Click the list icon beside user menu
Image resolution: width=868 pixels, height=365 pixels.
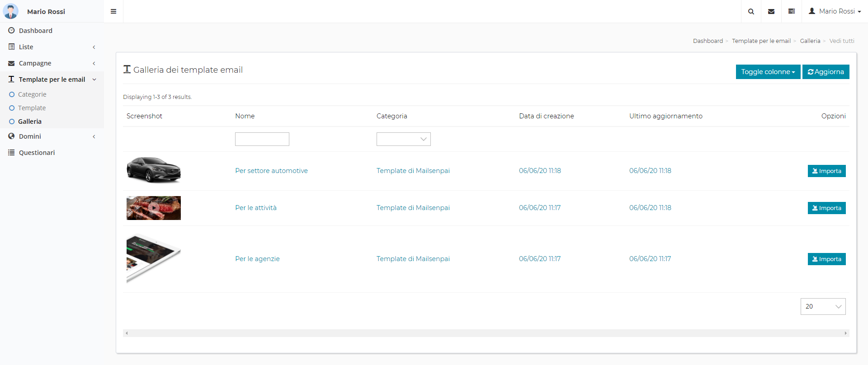pos(792,11)
